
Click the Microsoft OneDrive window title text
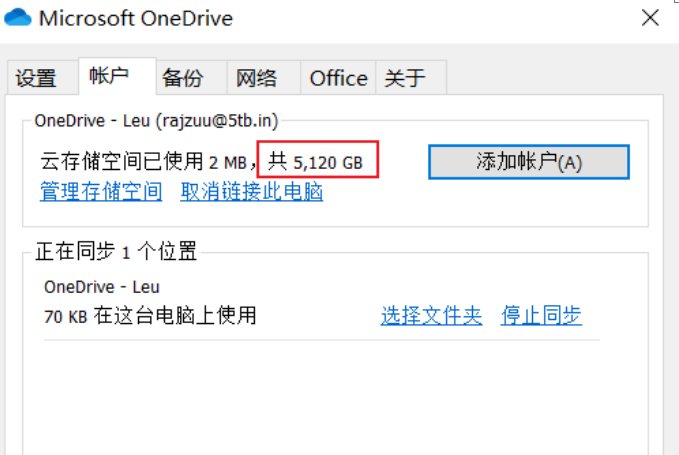click(136, 18)
